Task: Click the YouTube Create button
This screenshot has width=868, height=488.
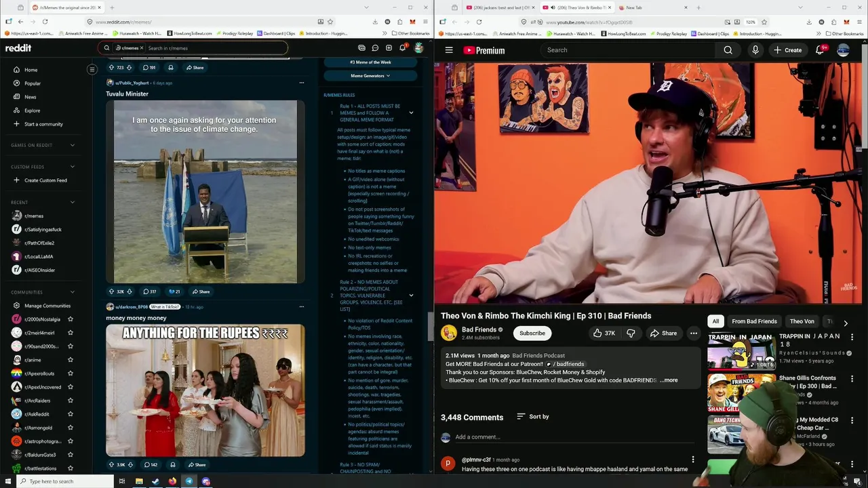Action: point(787,50)
